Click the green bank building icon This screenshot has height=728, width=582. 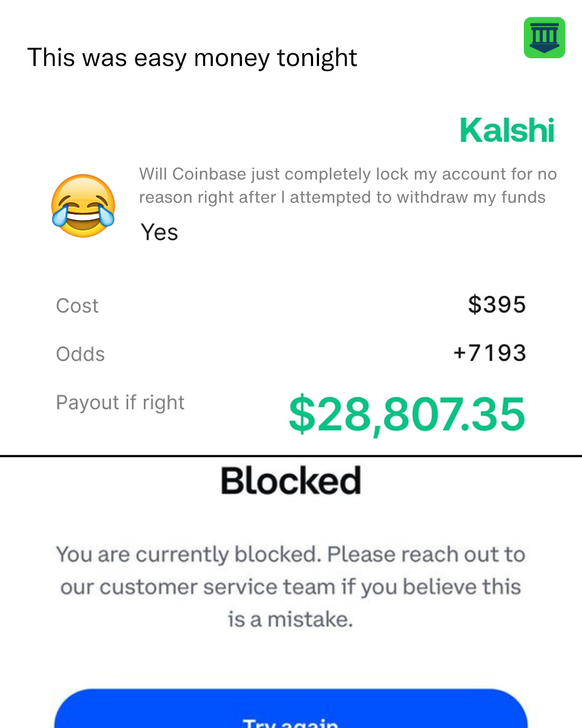544,37
